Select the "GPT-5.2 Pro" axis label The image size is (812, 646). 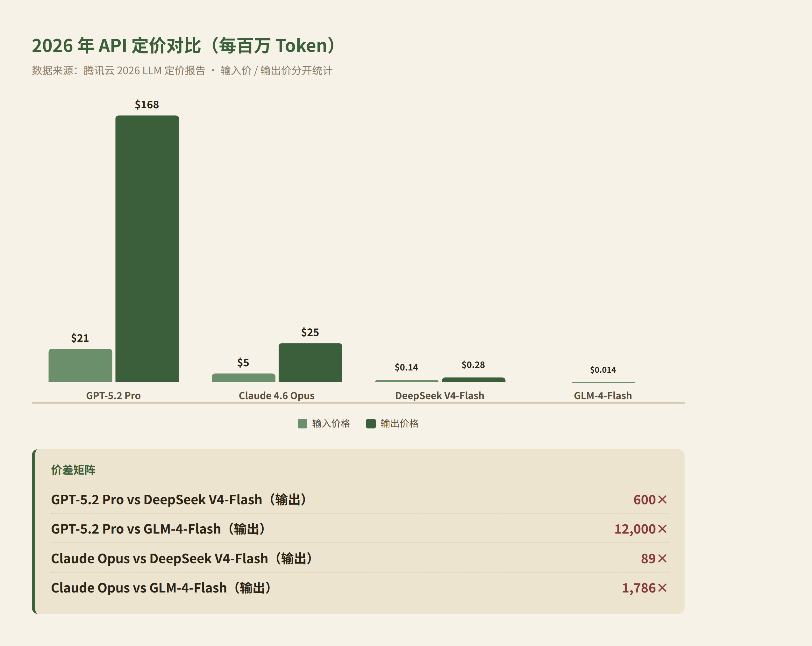point(113,396)
